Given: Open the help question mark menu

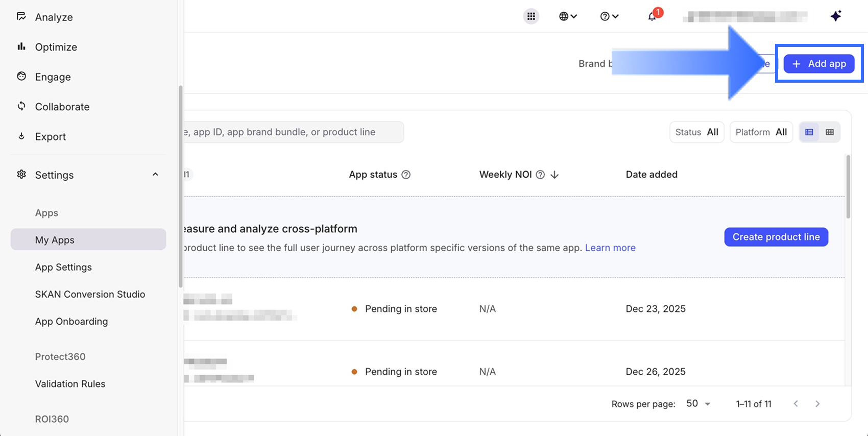Looking at the screenshot, I should click(x=609, y=16).
